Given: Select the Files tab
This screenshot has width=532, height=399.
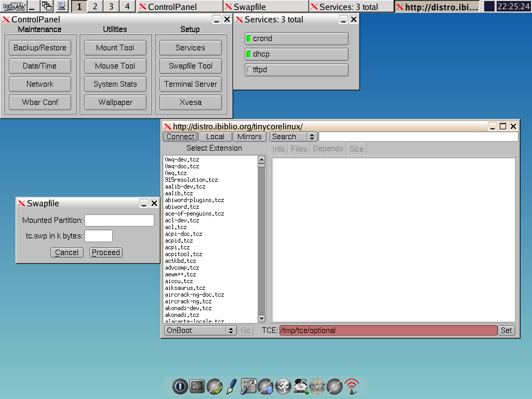Looking at the screenshot, I should (299, 149).
